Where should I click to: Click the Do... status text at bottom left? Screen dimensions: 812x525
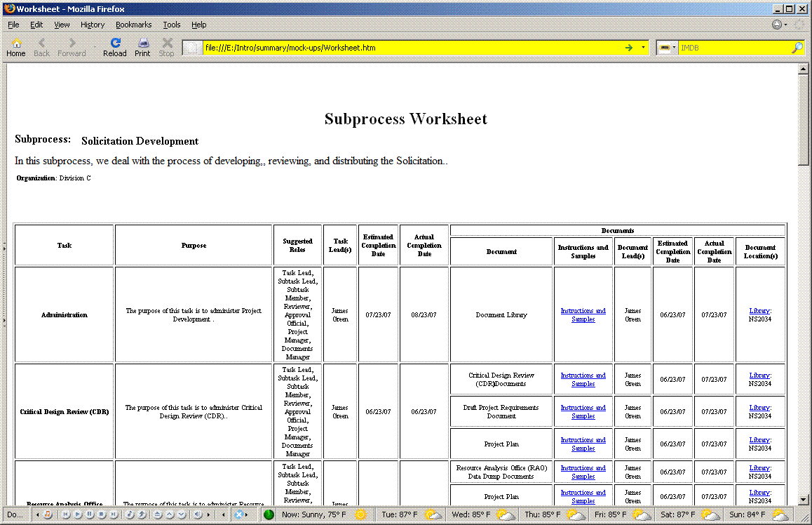click(15, 514)
